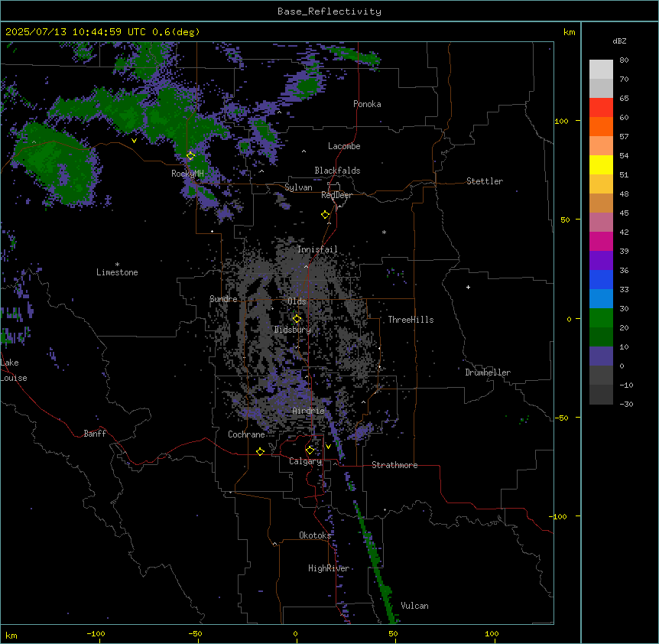
Task: Select the red 65 dBZ legend swatch
Action: [601, 108]
